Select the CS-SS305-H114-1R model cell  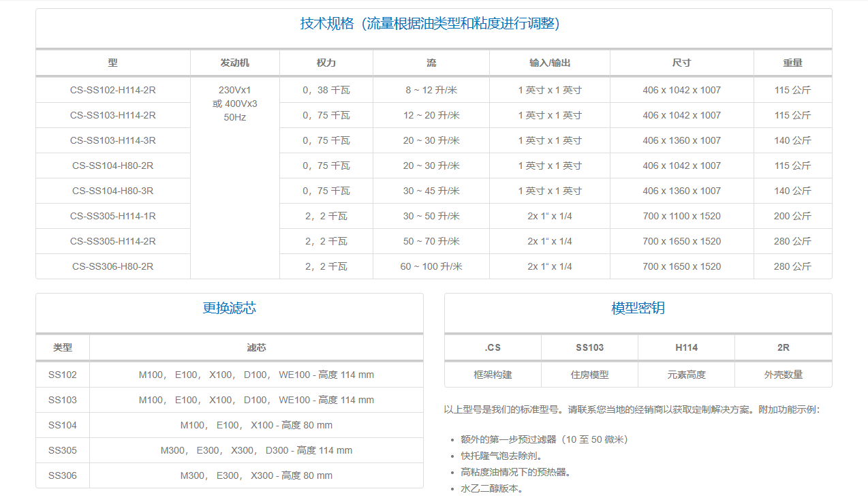[113, 216]
